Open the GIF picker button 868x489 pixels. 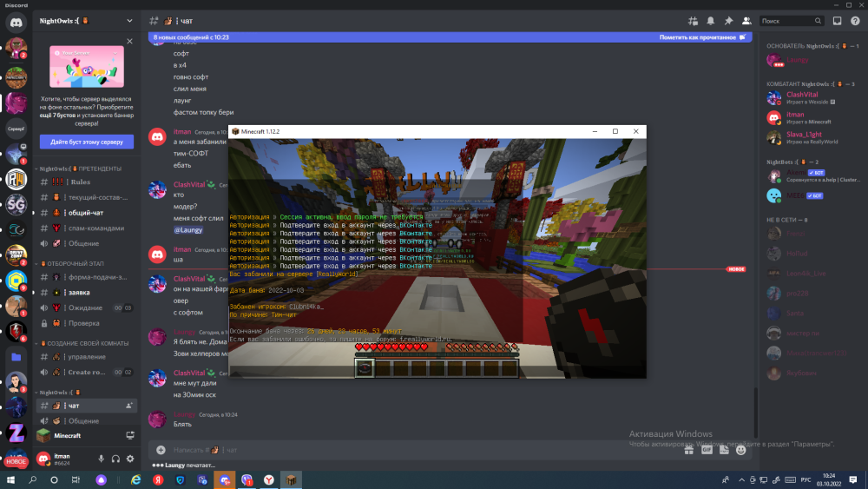[x=707, y=450]
